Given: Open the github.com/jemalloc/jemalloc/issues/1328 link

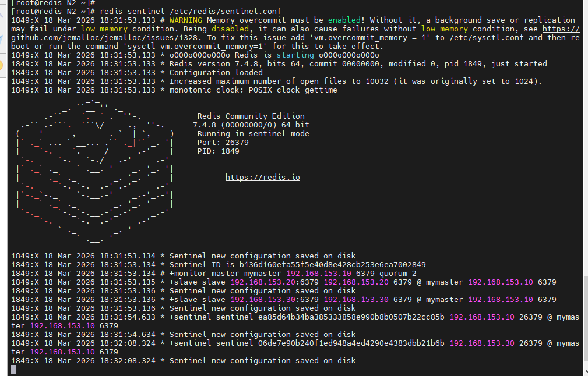Looking at the screenshot, I should click(x=107, y=37).
